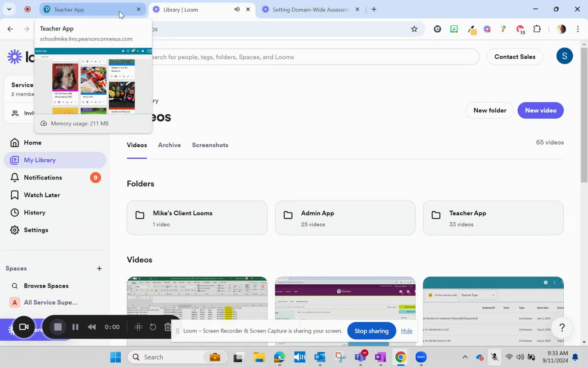Close the Teacher App browser tab
588x368 pixels.
click(139, 9)
